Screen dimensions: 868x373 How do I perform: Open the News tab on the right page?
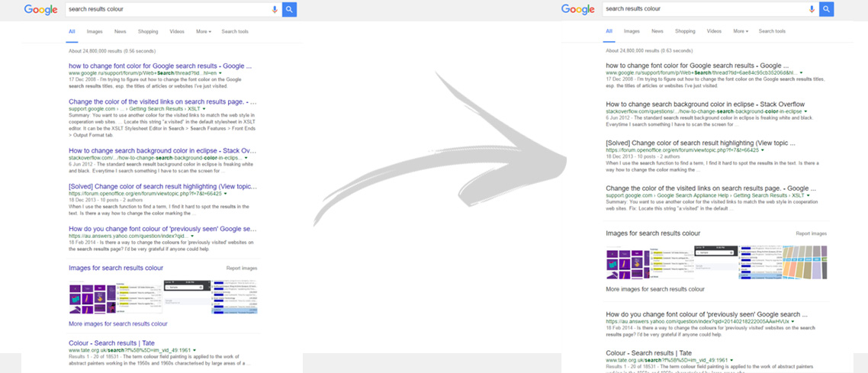click(x=657, y=31)
